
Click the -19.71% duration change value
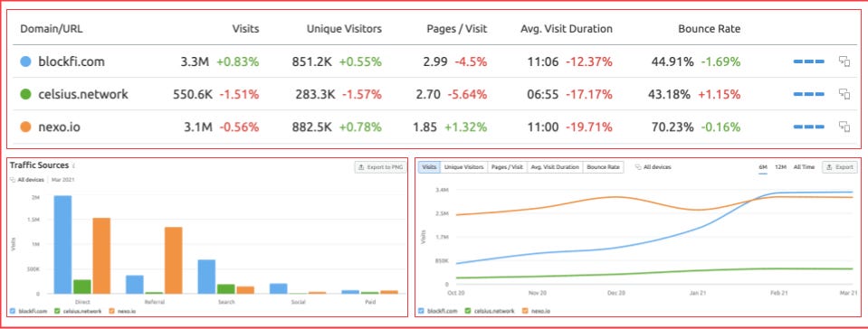point(589,127)
